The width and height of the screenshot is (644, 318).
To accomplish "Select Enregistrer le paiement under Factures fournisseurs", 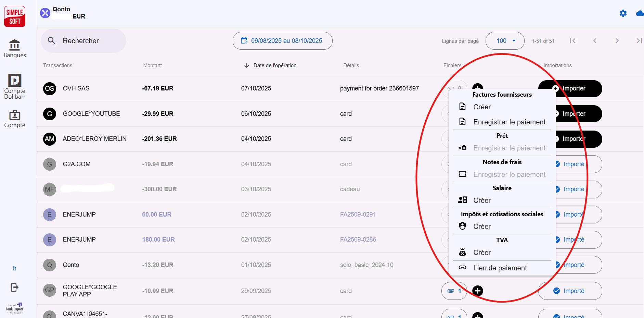I will click(x=509, y=122).
